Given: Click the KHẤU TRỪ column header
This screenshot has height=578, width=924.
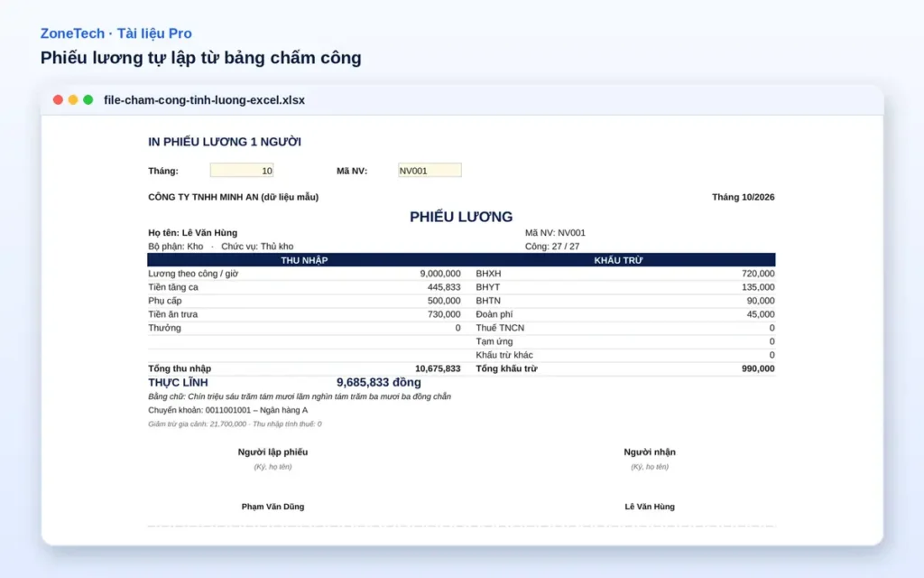Looking at the screenshot, I should pos(618,260).
